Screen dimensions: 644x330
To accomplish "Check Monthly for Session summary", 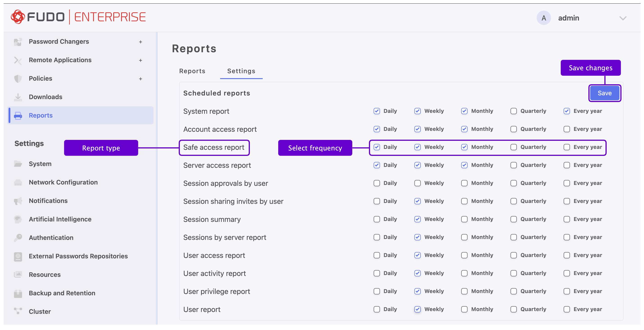I will click(464, 219).
